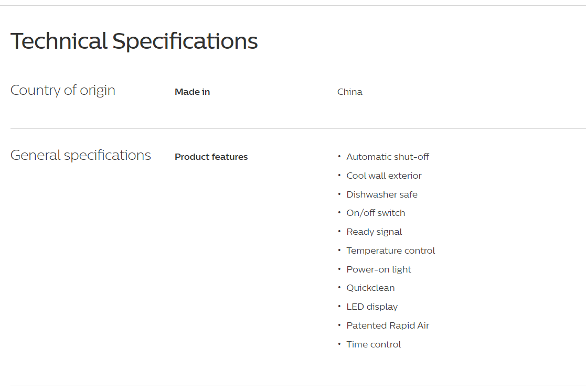
Task: Select the Power-on light feature
Action: click(x=379, y=269)
